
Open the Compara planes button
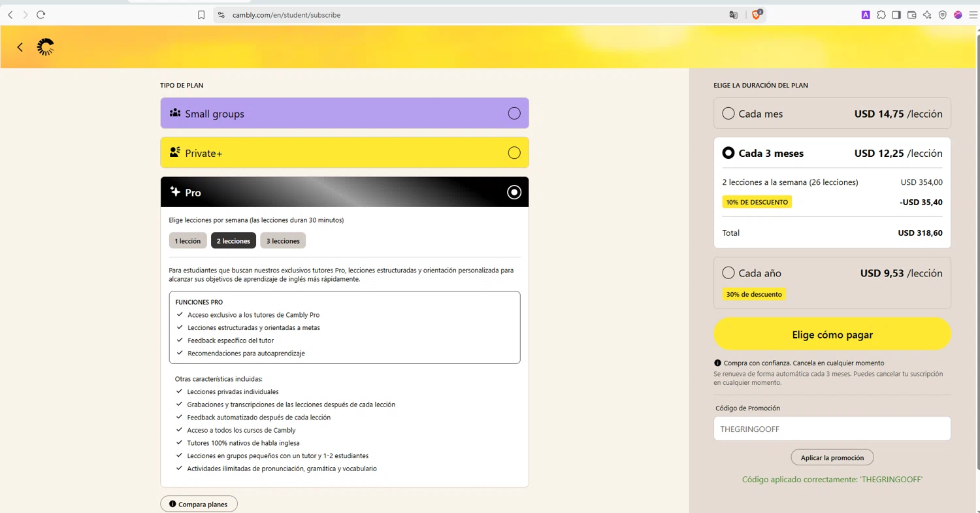pos(199,505)
